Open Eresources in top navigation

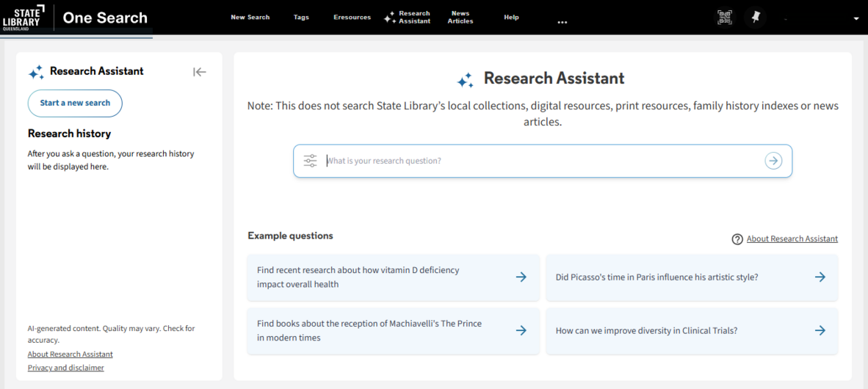[x=352, y=17]
